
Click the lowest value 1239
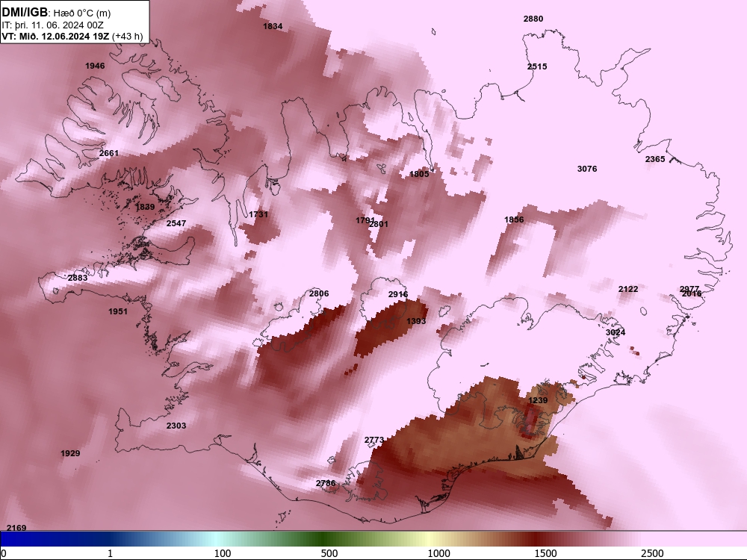(x=538, y=400)
